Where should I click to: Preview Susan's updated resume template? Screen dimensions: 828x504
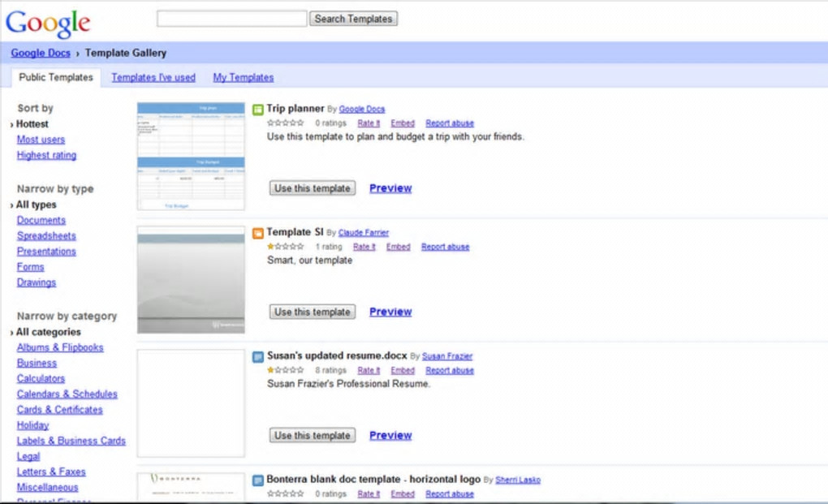tap(390, 435)
